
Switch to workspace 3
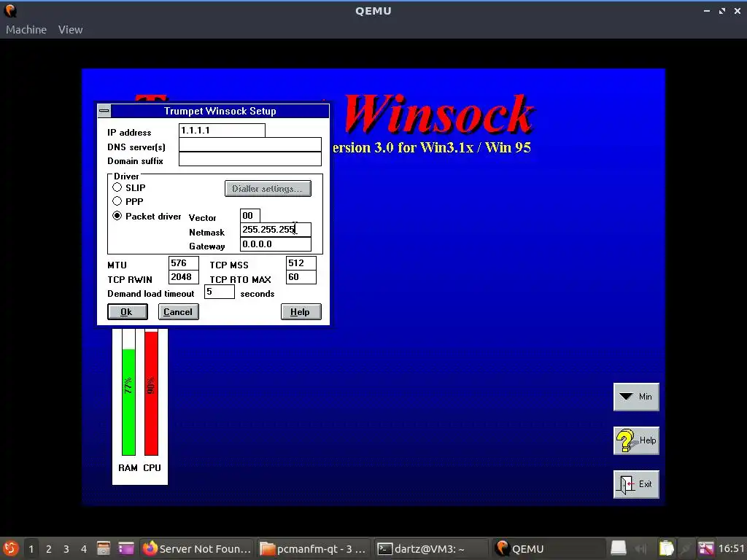[x=66, y=549]
